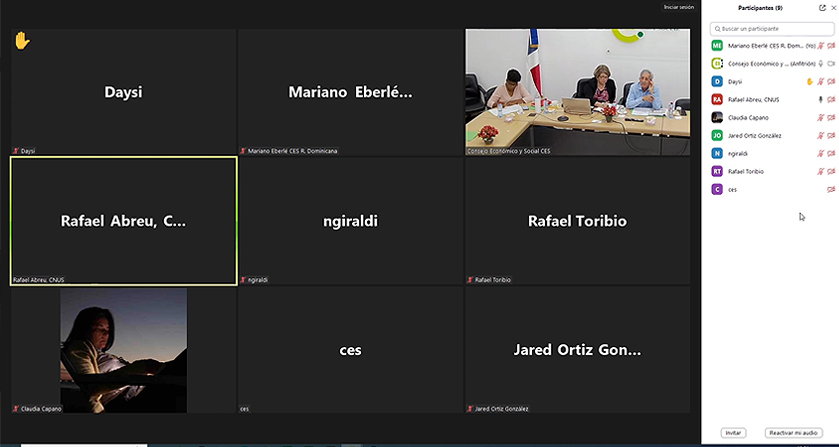Click Jared Ortiz González name in list
The width and height of the screenshot is (839, 447).
(x=754, y=135)
